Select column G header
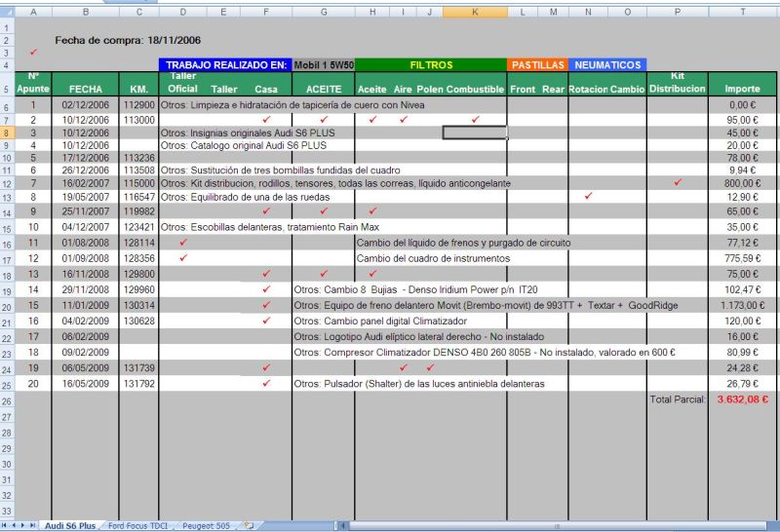780x532 pixels. [324, 12]
